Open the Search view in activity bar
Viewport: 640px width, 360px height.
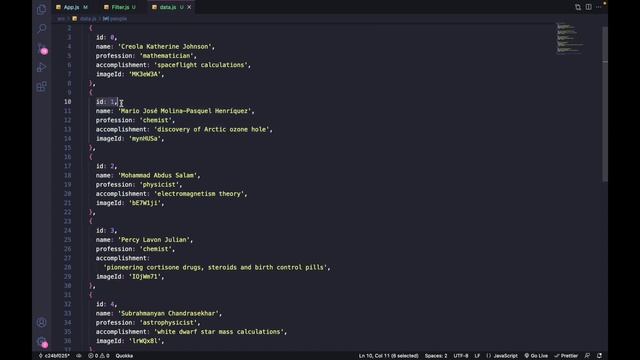[42, 28]
